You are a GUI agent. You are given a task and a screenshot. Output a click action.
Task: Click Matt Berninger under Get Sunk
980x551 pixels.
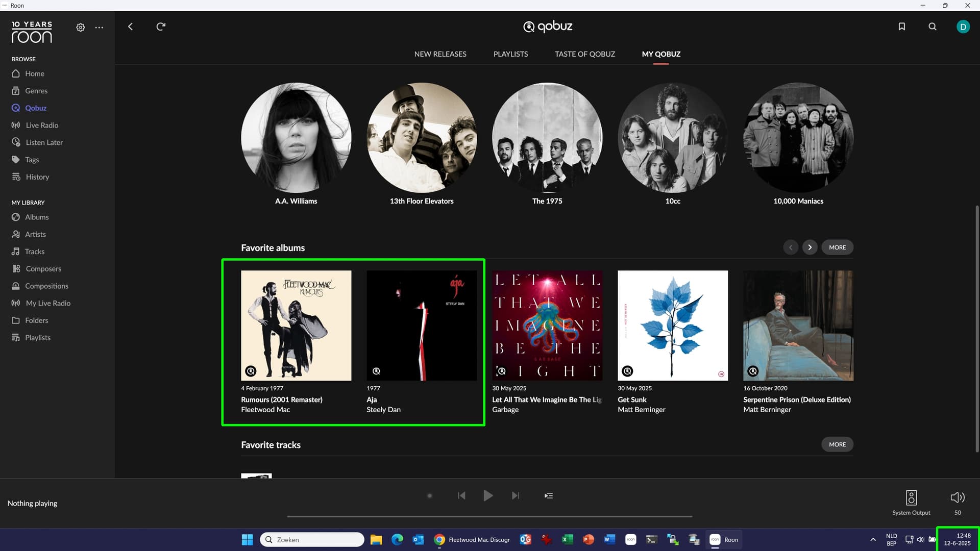642,410
